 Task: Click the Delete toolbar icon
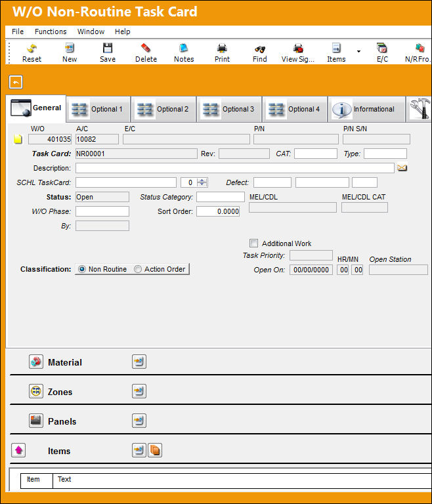[146, 53]
